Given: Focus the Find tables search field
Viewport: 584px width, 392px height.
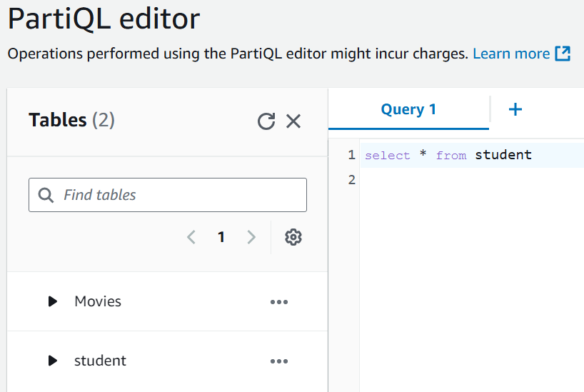Looking at the screenshot, I should tap(178, 195).
